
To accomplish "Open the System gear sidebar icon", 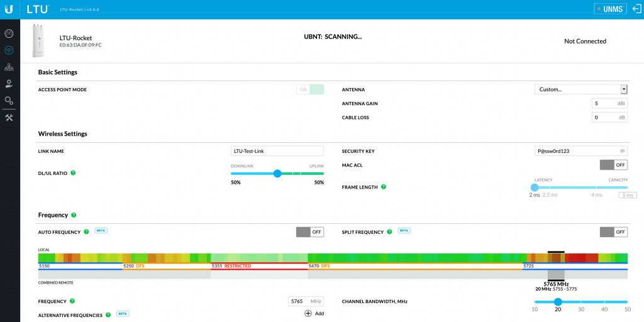I will (9, 100).
